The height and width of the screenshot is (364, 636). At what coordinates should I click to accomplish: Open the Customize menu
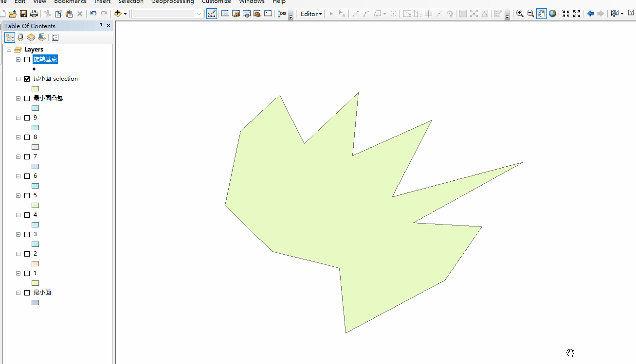pos(217,2)
